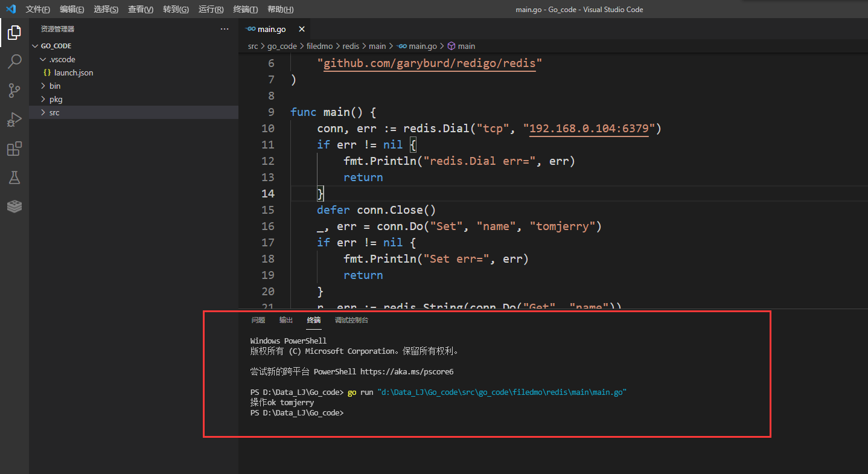The image size is (868, 474).
Task: Open the 转到(G) menu
Action: click(x=176, y=10)
